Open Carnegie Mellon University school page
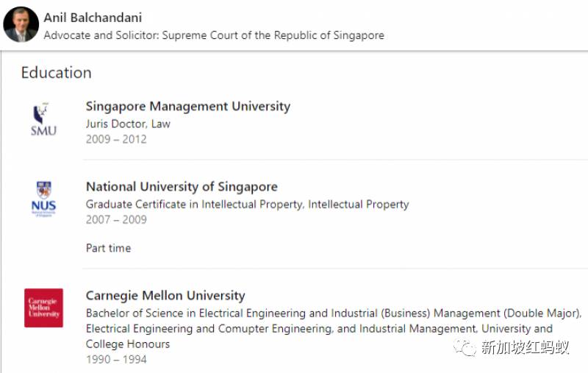 click(165, 296)
